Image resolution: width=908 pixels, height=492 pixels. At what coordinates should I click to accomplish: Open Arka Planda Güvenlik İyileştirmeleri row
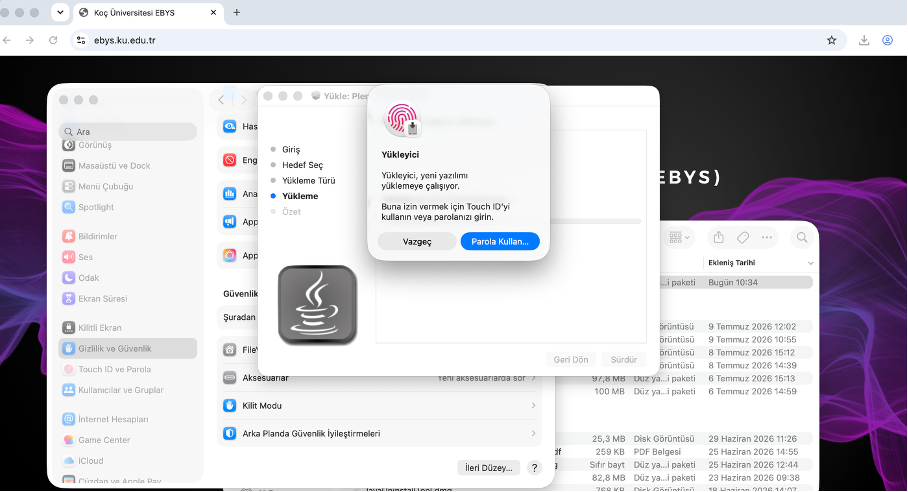click(x=379, y=434)
